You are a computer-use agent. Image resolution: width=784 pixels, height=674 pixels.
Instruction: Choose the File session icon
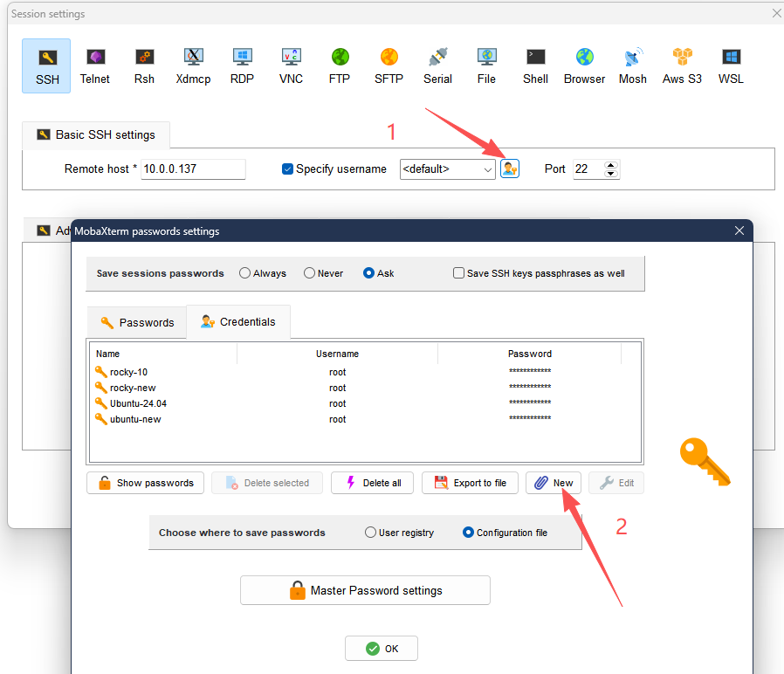click(x=486, y=66)
